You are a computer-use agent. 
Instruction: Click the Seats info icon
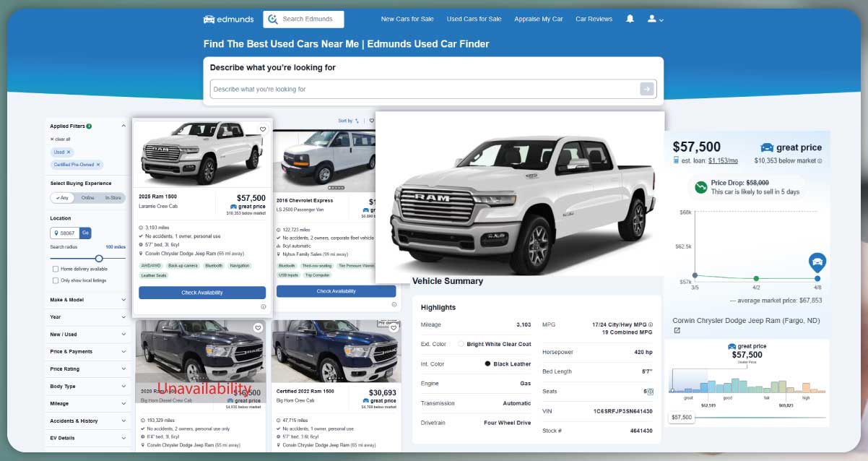click(651, 391)
